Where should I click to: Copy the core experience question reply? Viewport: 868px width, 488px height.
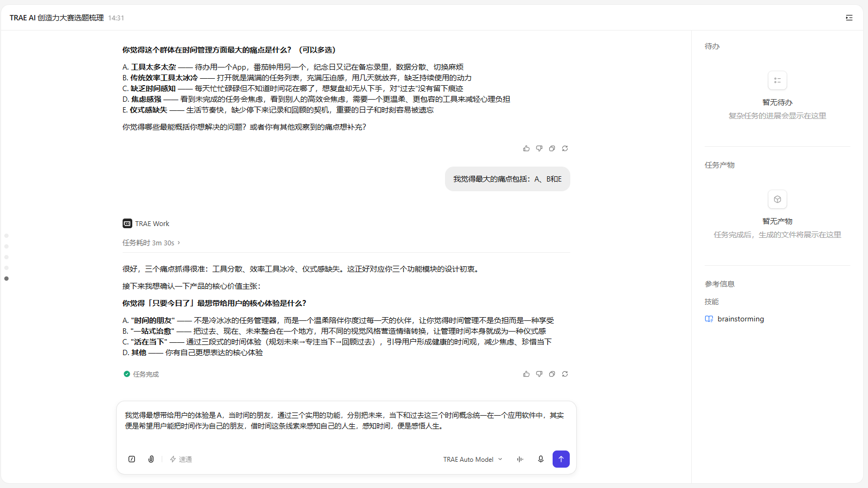coord(552,374)
